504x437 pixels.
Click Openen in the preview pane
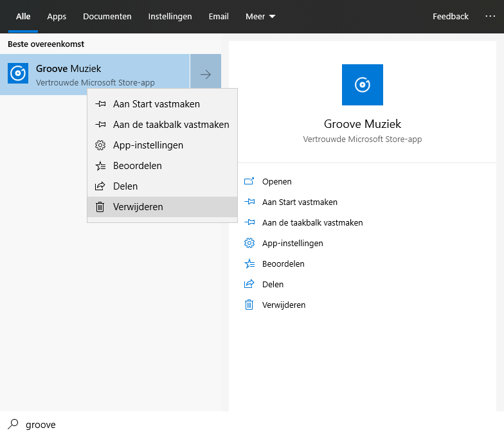coord(276,182)
